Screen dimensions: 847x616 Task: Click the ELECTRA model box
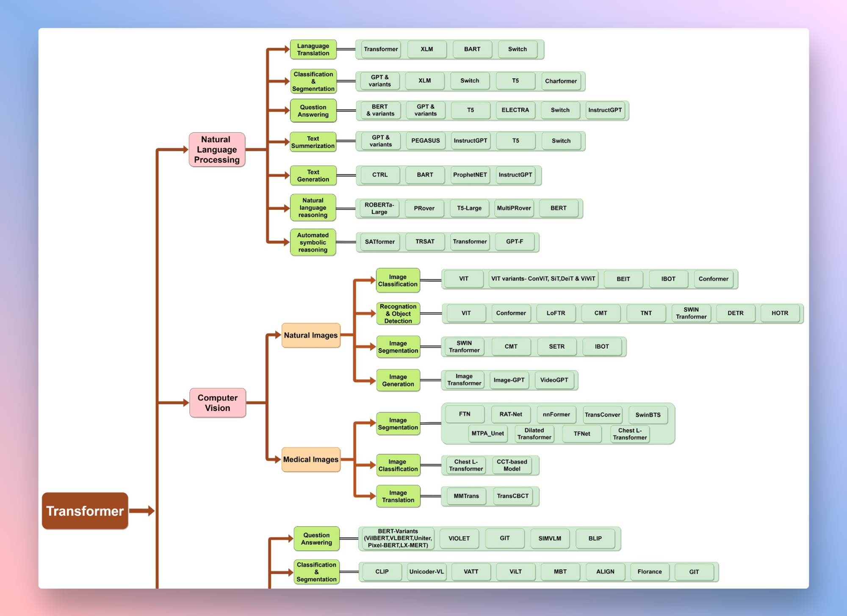coord(515,110)
